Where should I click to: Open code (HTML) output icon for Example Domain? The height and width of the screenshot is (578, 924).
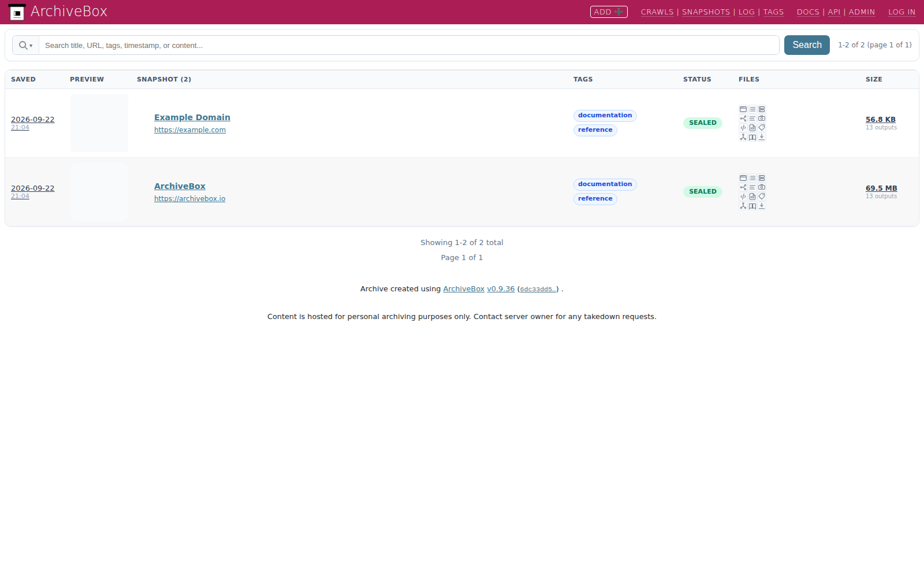coord(743,128)
